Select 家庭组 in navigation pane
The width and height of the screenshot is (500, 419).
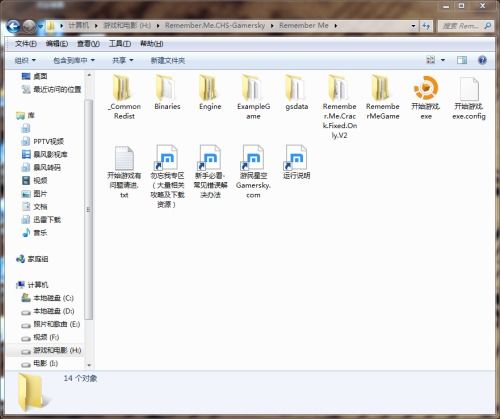pyautogui.click(x=32, y=259)
